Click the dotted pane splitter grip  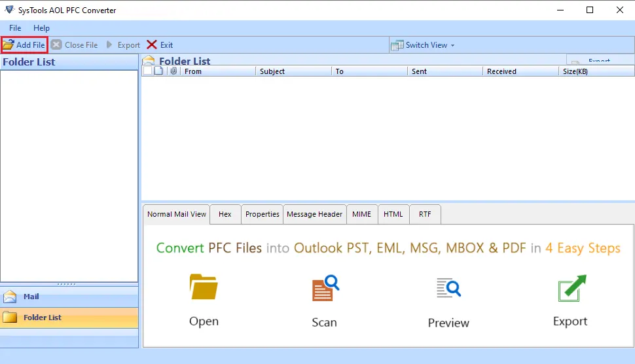pyautogui.click(x=66, y=284)
